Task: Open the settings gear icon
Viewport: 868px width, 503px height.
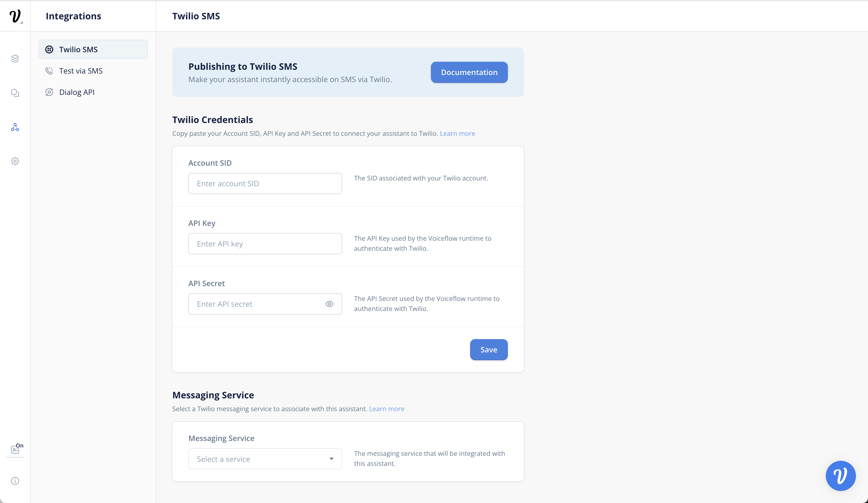Action: (15, 161)
